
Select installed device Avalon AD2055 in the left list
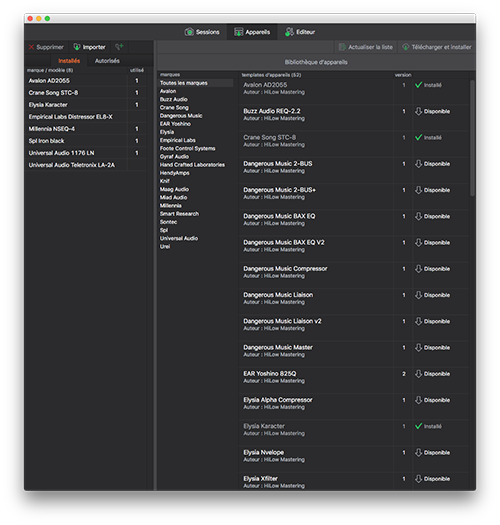86,81
